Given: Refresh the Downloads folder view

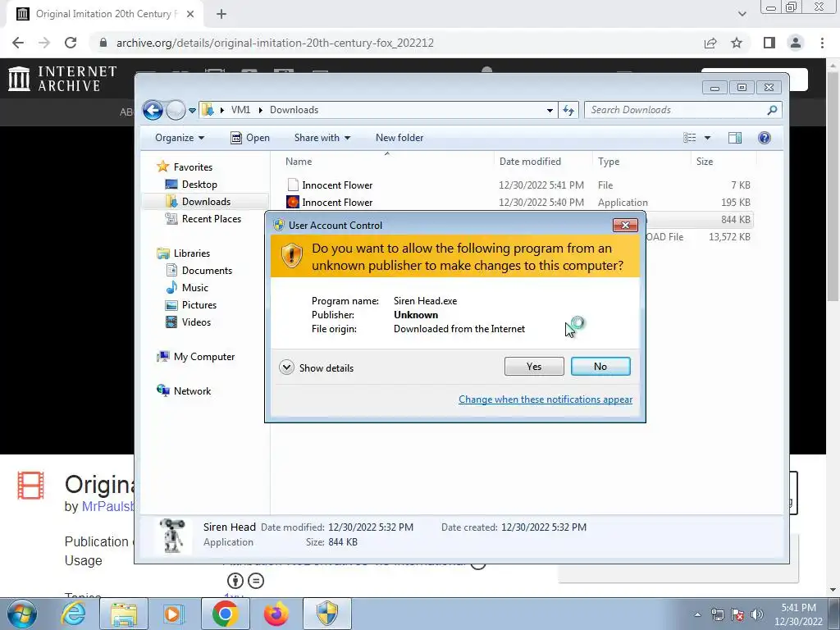Looking at the screenshot, I should [x=568, y=111].
